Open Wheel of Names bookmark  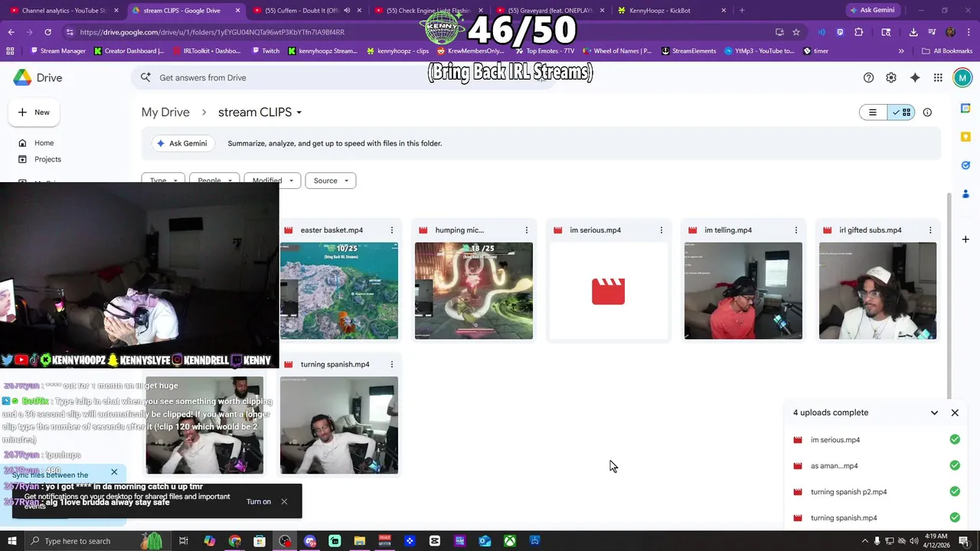[x=616, y=51]
